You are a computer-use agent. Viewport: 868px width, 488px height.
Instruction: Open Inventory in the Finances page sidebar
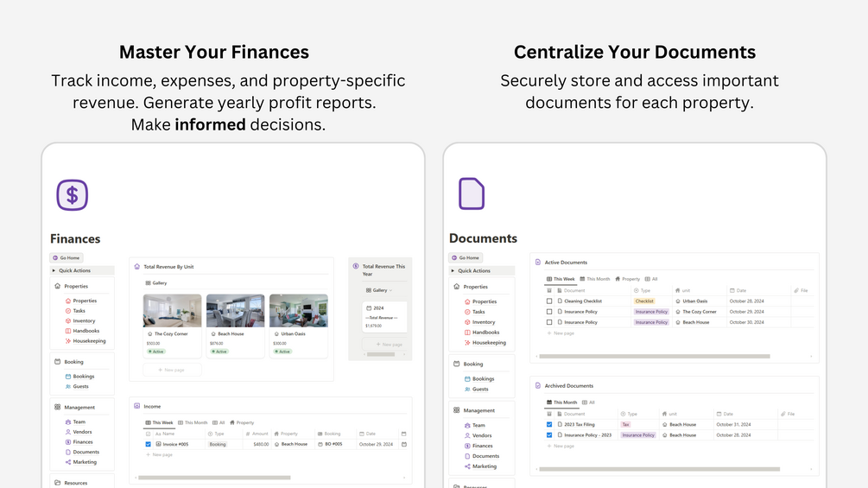pos(80,321)
